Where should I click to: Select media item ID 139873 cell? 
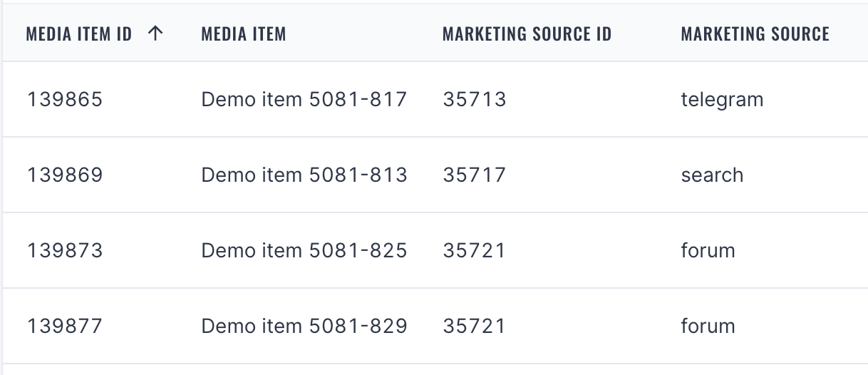tap(65, 250)
